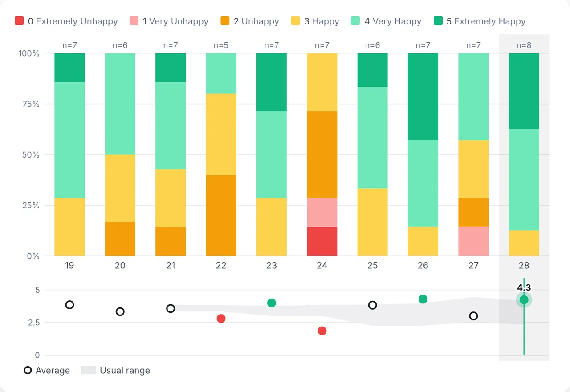Select the stacked bar for day 20
The height and width of the screenshot is (392, 570).
tap(120, 154)
